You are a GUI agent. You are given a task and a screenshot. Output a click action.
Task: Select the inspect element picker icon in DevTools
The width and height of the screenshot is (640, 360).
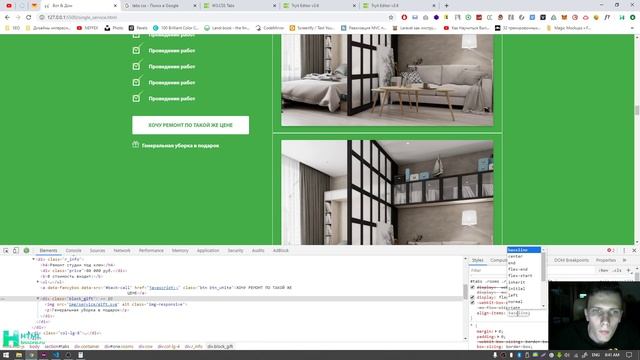click(x=6, y=250)
